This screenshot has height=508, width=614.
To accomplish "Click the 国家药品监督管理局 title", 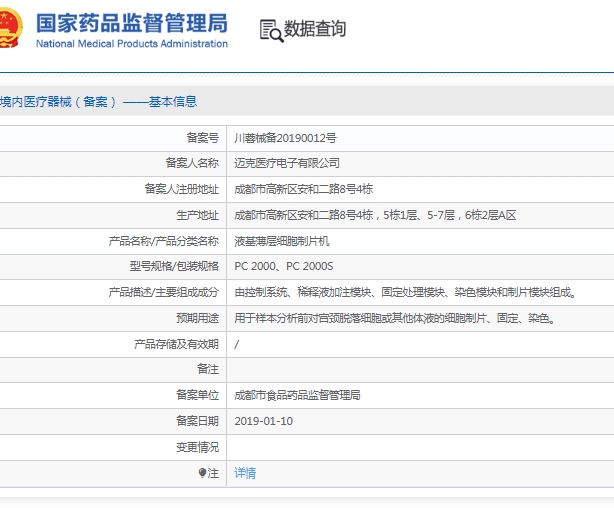I will (132, 23).
